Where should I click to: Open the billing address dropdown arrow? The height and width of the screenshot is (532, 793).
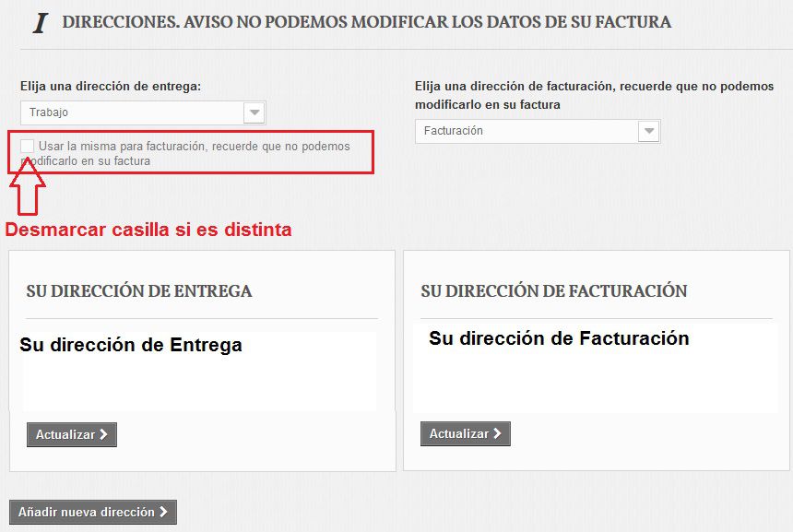coord(649,131)
